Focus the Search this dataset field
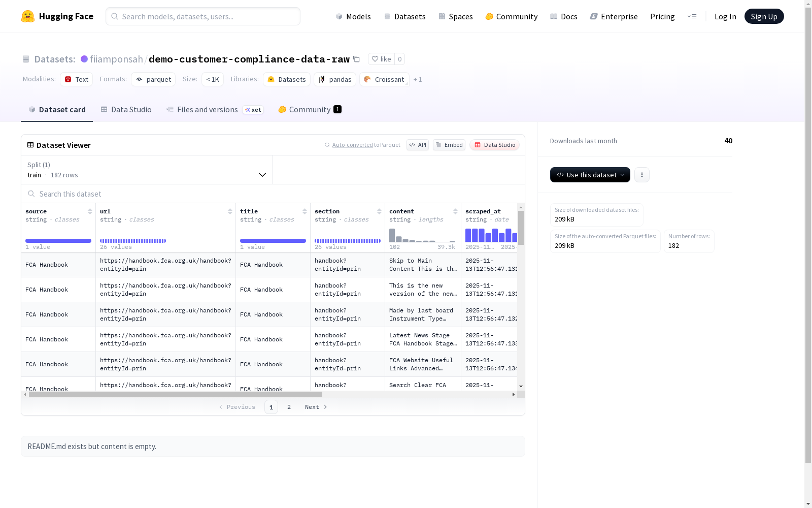This screenshot has width=812, height=508. [x=273, y=194]
